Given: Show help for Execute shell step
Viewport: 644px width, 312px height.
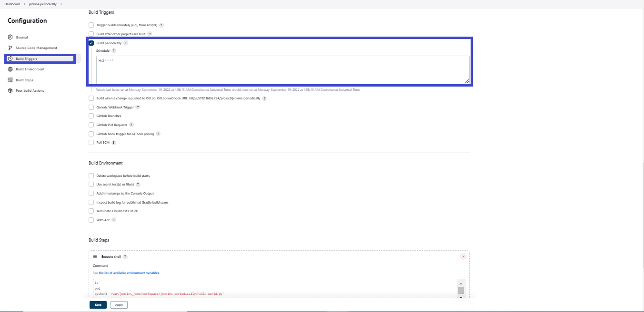Looking at the screenshot, I should 125,256.
